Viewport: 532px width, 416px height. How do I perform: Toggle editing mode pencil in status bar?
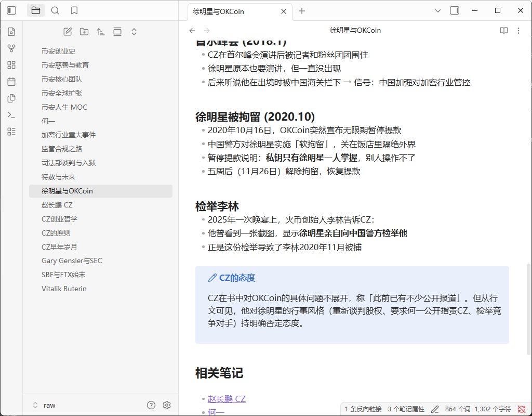click(435, 409)
